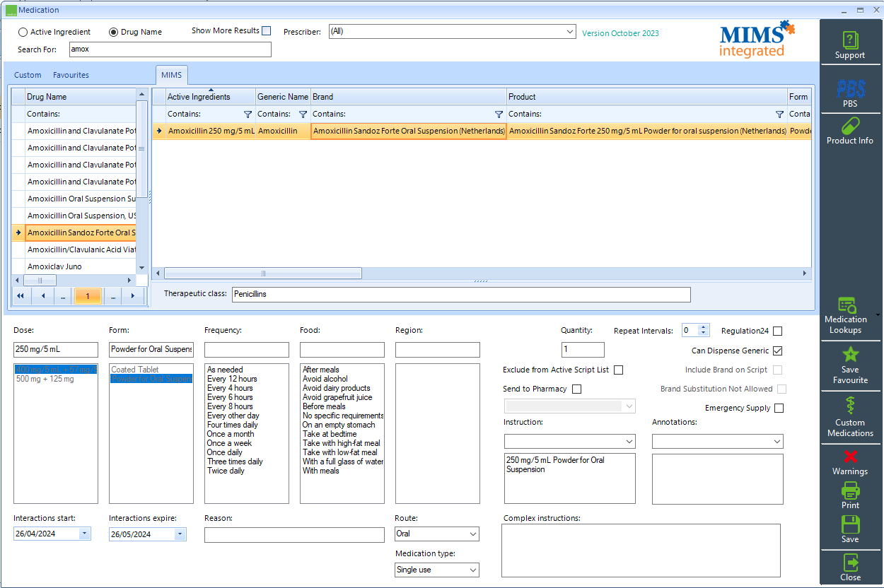The width and height of the screenshot is (884, 588).
Task: Select 'Twice daily' frequency
Action: 226,471
